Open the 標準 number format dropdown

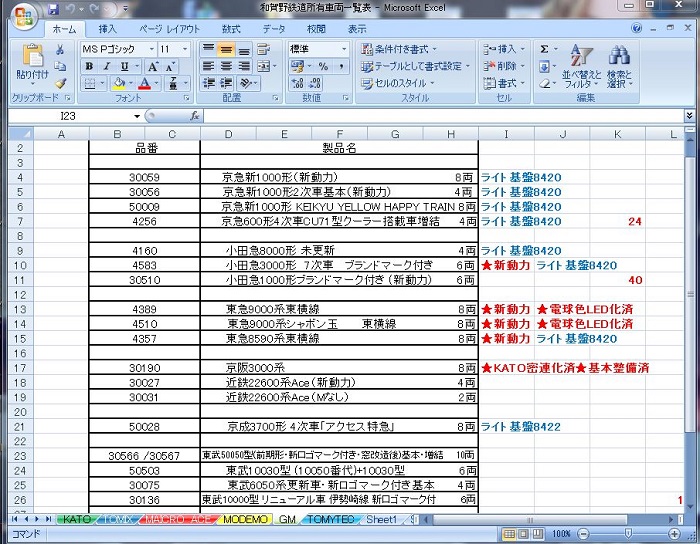344,49
